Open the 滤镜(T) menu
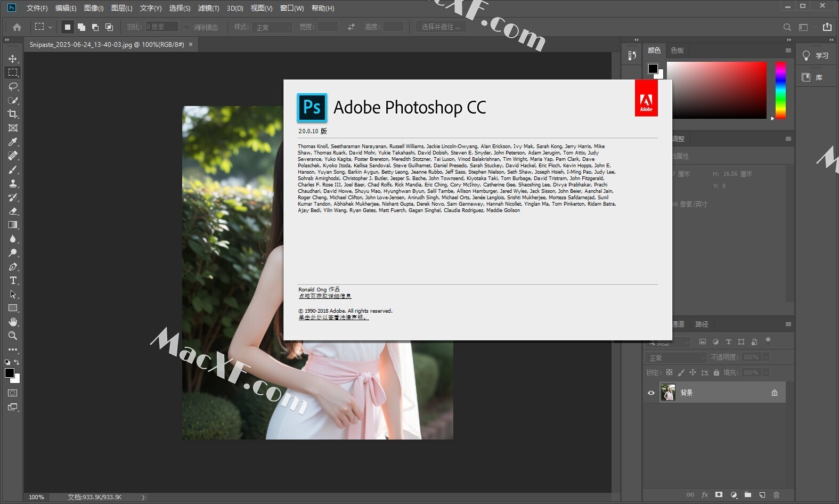The height and width of the screenshot is (504, 839). coord(208,8)
